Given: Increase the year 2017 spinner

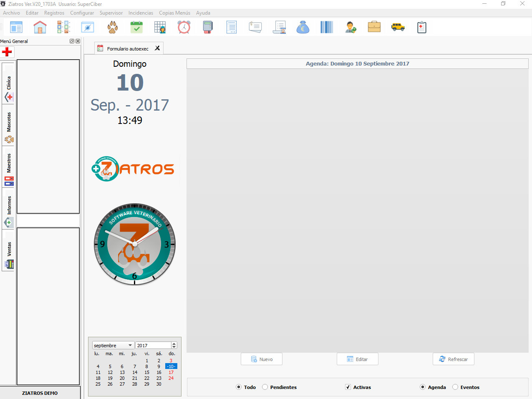Looking at the screenshot, I should pyautogui.click(x=174, y=344).
